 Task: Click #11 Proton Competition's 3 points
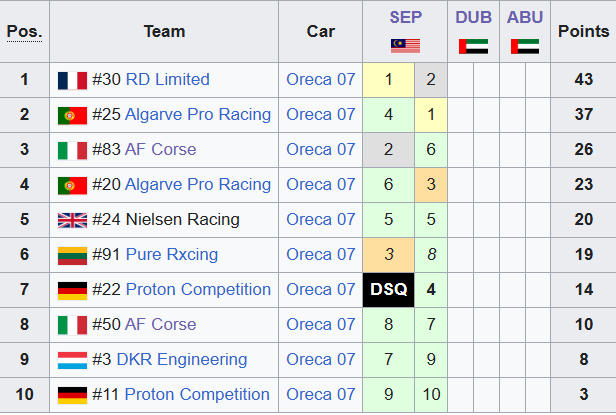coord(583,394)
